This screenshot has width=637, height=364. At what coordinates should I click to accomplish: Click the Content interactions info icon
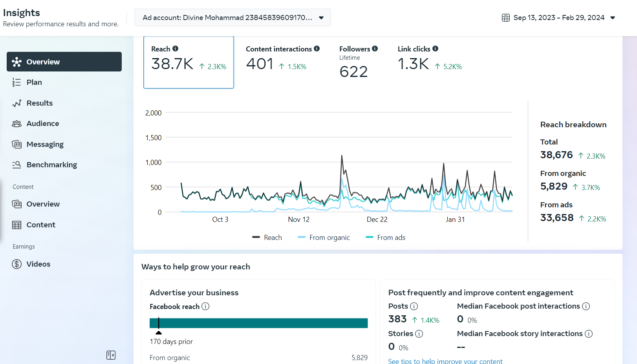point(317,49)
